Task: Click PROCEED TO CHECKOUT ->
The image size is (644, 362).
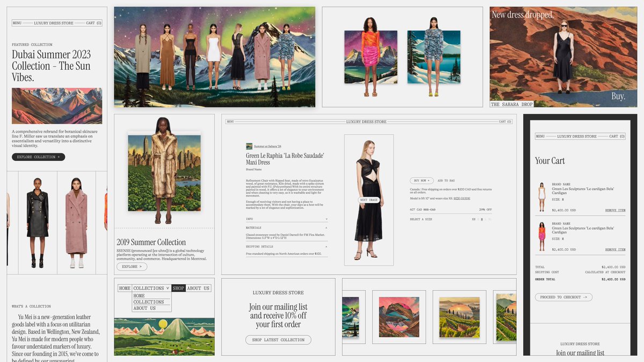Action: tap(563, 297)
